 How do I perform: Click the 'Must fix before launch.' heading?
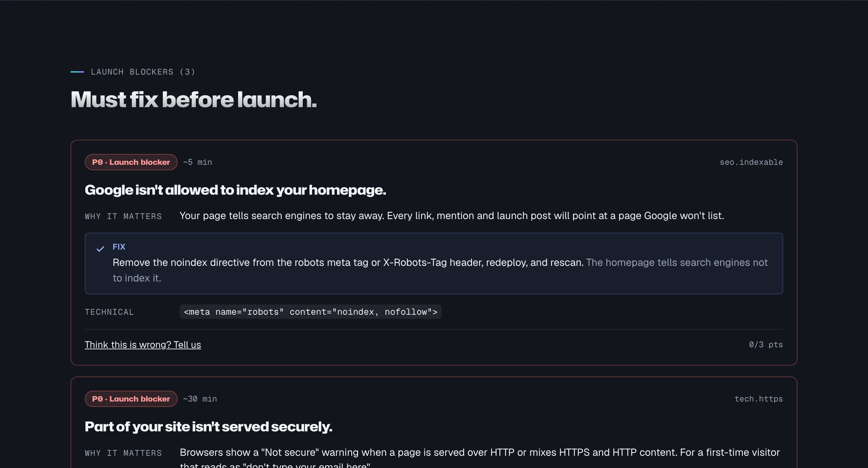[194, 100]
